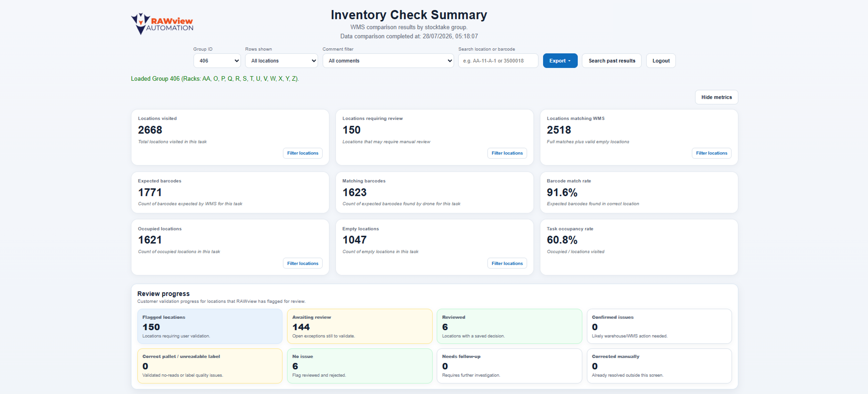Screen dimensions: 868x394
Task: Select the Awaiting review tile
Action: point(360,326)
